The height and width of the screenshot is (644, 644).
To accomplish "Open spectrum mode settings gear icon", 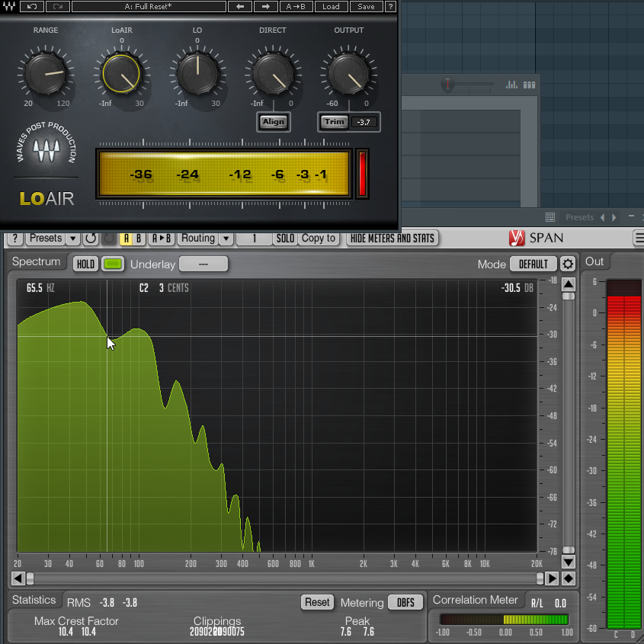I will 568,264.
